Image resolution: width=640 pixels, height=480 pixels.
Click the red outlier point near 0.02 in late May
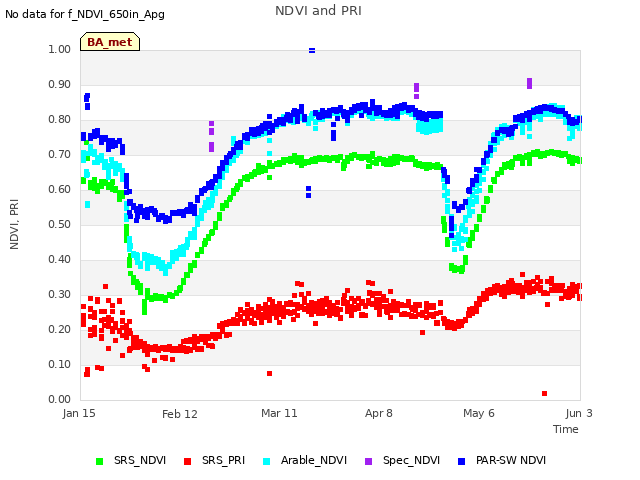(544, 393)
